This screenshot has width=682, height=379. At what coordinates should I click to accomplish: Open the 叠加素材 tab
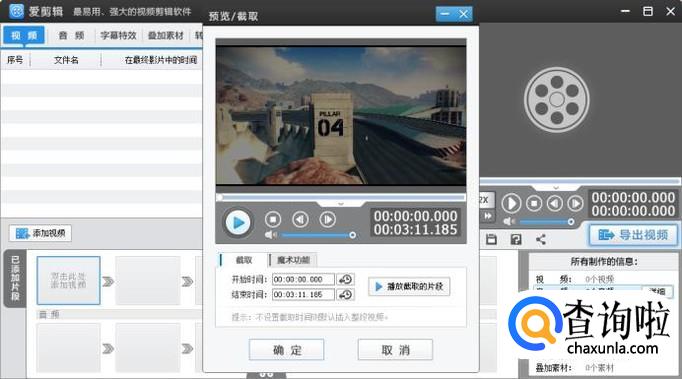pyautogui.click(x=165, y=35)
